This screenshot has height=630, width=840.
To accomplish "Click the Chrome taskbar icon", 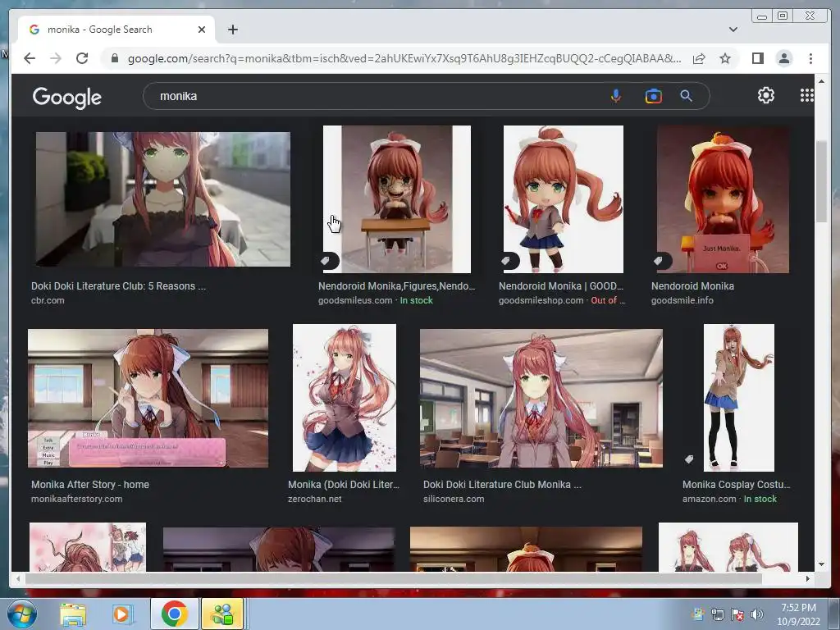I will [x=174, y=614].
